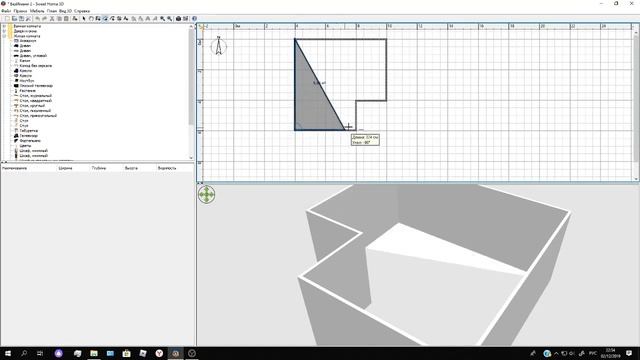Select Комод без зеркала in catalog
Image resolution: width=640 pixels, height=360 pixels.
coord(36,66)
